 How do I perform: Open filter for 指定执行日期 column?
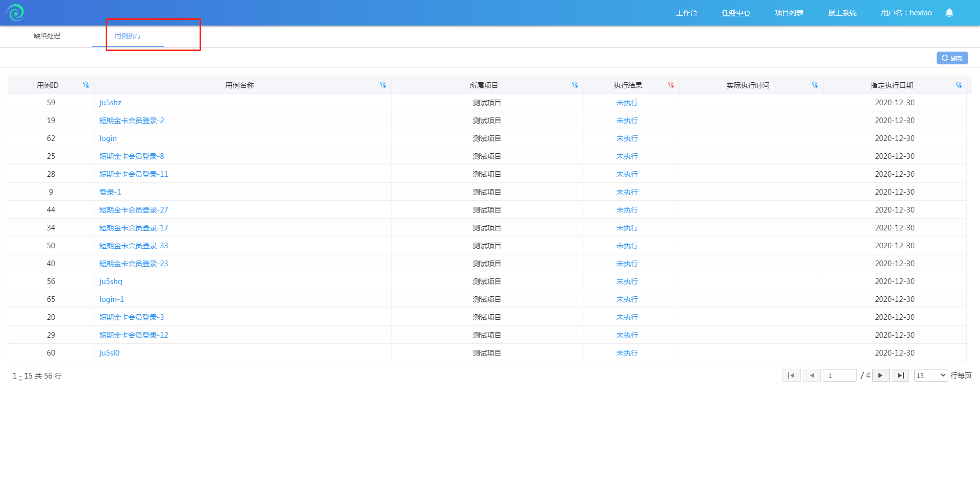(959, 85)
